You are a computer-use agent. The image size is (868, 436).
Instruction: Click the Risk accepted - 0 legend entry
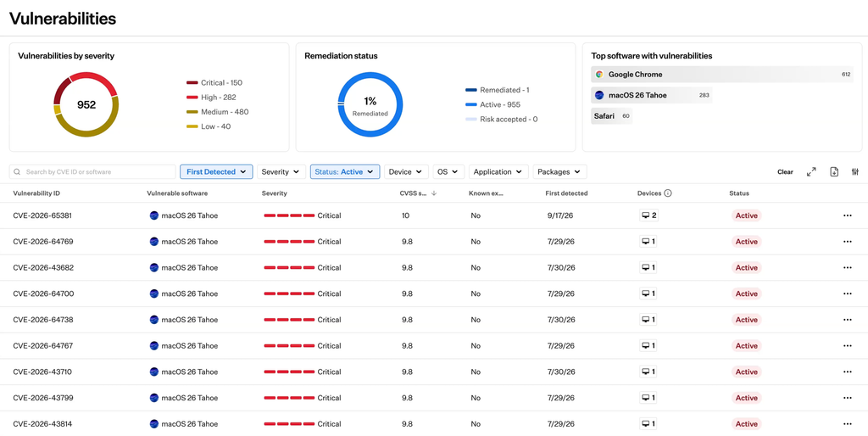pyautogui.click(x=502, y=119)
